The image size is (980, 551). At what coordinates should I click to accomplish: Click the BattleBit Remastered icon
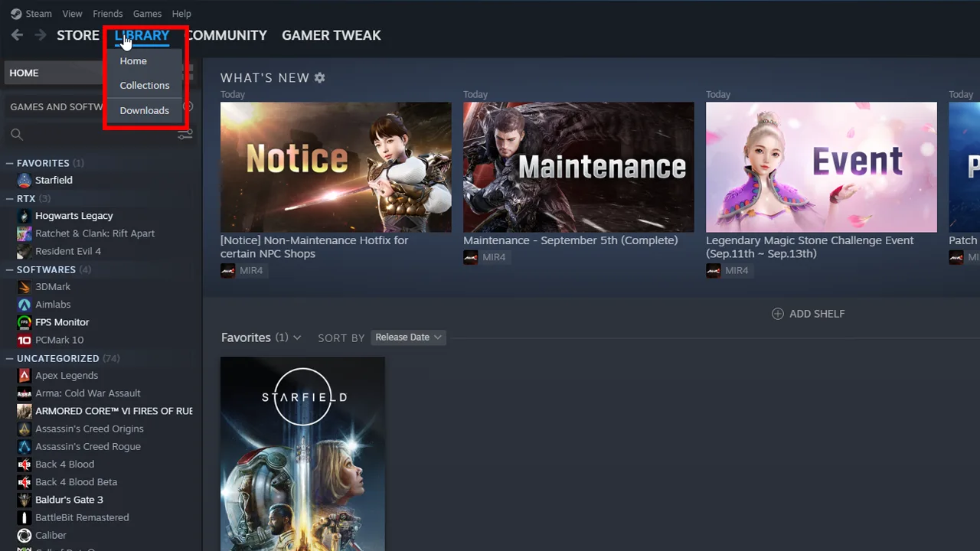pos(24,517)
